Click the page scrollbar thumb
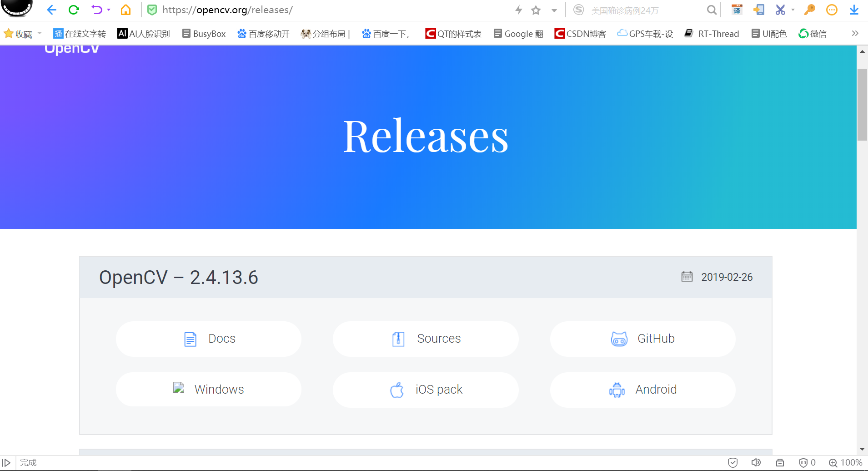 [x=862, y=105]
